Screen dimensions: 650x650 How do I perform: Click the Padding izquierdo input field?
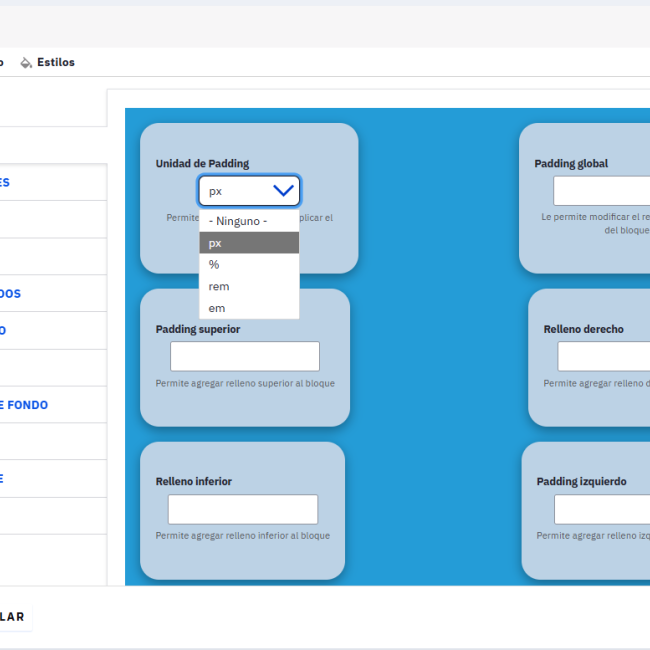pos(602,509)
